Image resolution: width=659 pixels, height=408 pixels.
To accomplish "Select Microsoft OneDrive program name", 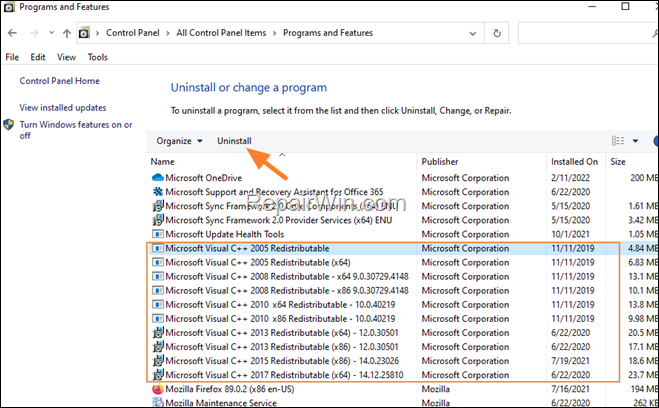I will coord(203,178).
